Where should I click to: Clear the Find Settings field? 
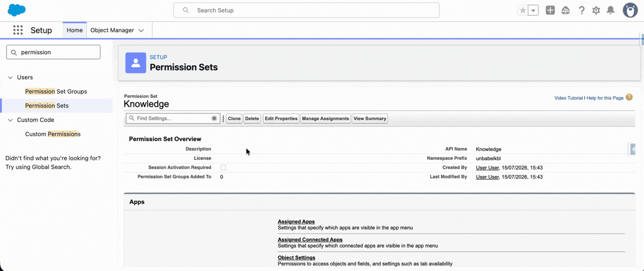[214, 118]
